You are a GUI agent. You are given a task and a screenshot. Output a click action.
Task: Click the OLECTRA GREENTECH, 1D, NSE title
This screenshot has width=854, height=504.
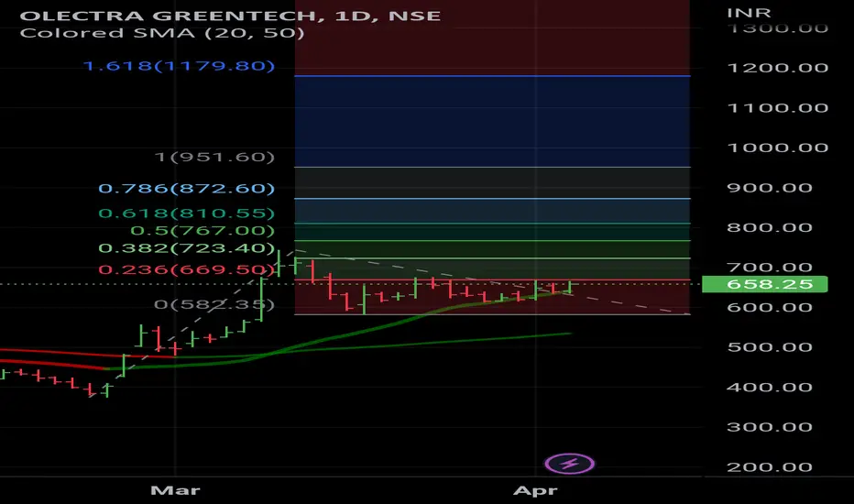(x=230, y=16)
